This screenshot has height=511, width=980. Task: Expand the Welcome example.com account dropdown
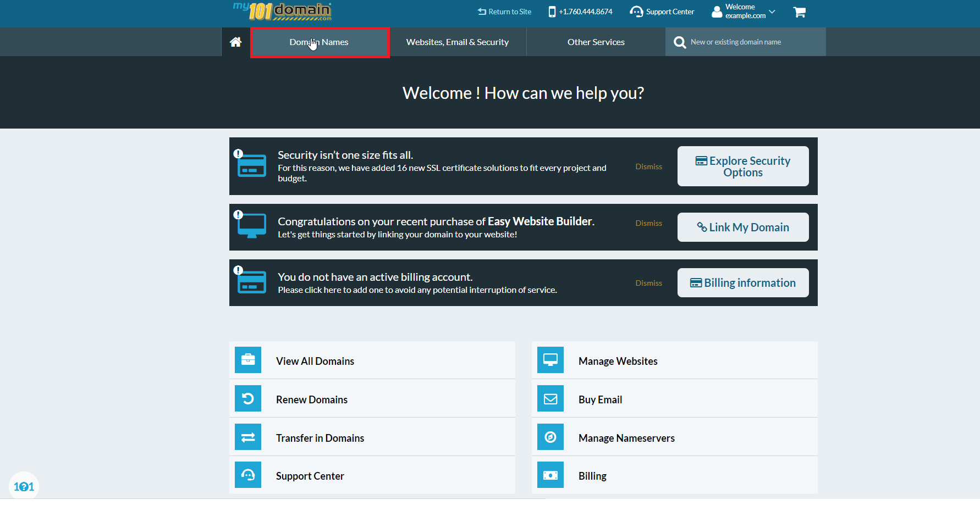pyautogui.click(x=742, y=12)
